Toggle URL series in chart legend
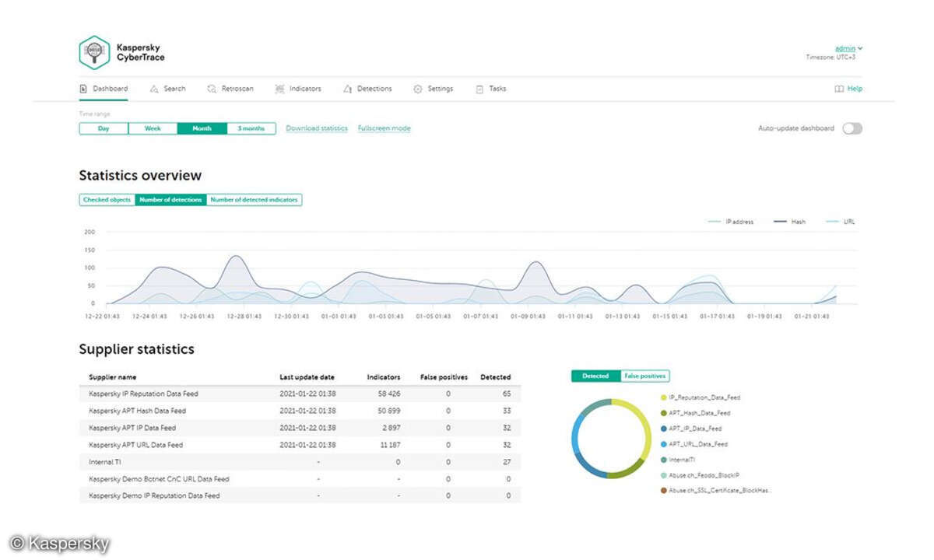The height and width of the screenshot is (560, 934). point(841,222)
